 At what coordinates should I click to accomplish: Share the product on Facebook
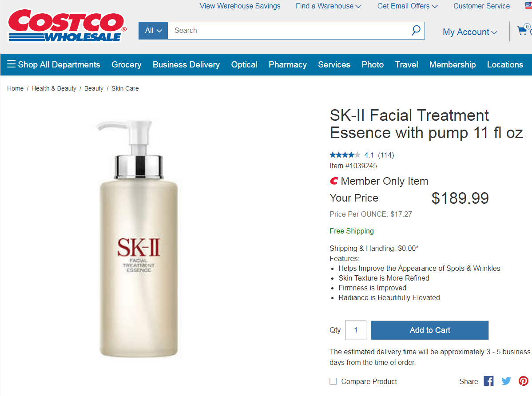click(488, 380)
